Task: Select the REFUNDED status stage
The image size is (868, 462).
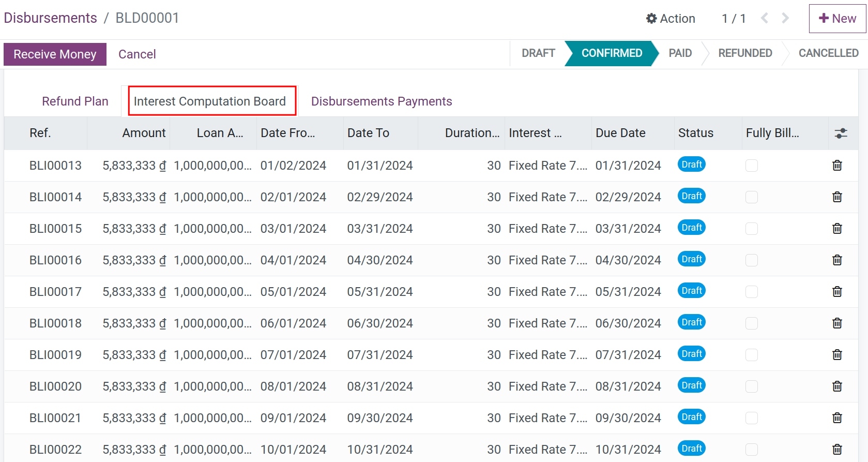Action: coord(745,53)
